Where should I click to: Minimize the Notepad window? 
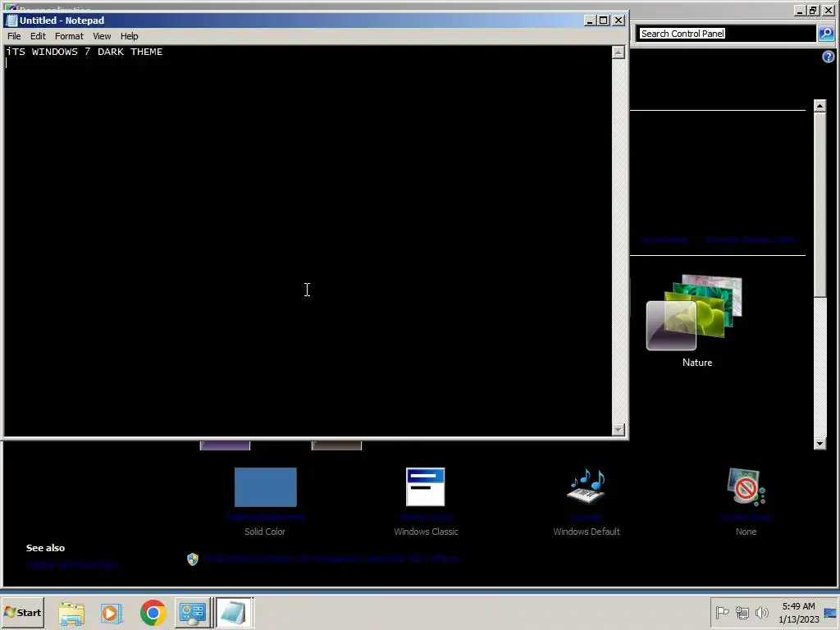pos(591,21)
